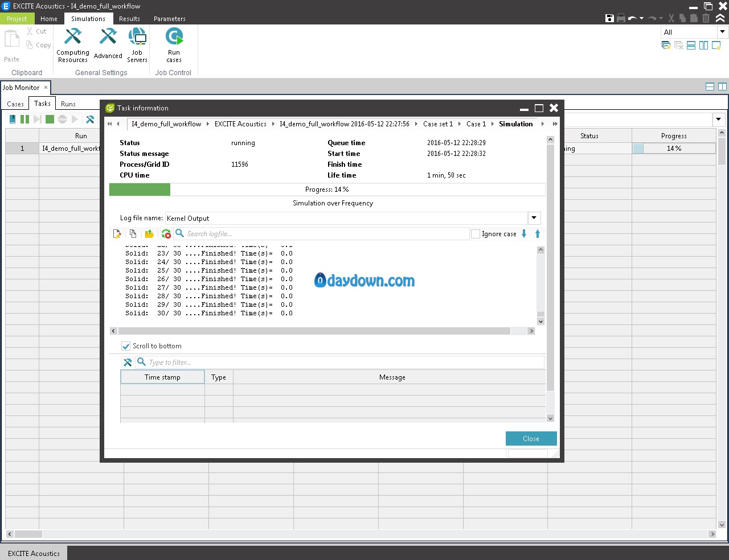Close the Job Monitor tab
Viewport: 729px width, 560px height.
click(46, 87)
